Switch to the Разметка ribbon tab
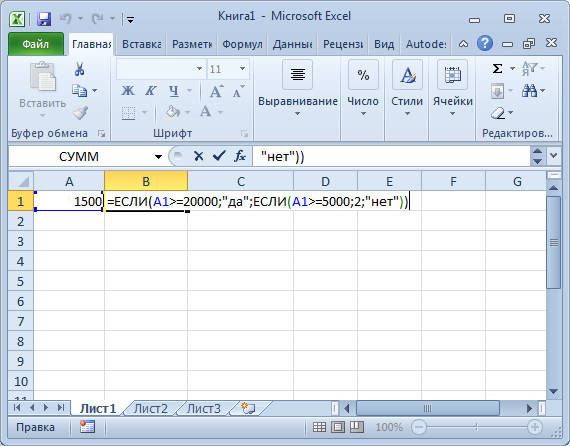The width and height of the screenshot is (570, 446). pos(192,44)
